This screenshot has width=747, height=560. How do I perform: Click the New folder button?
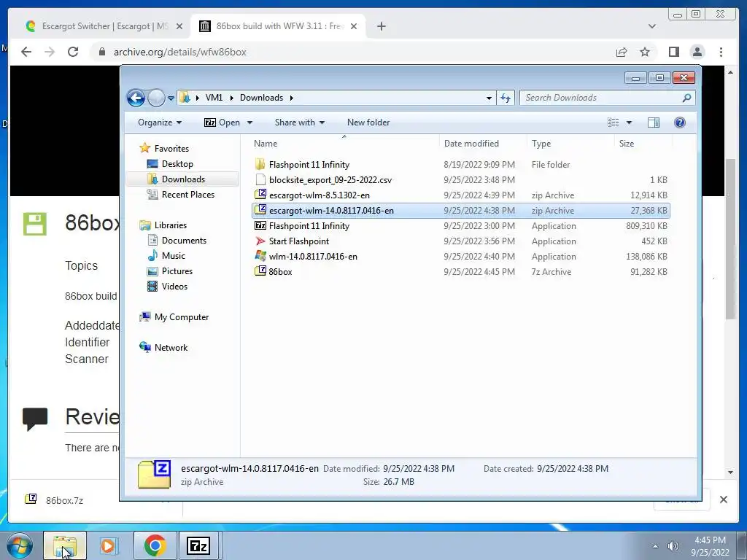point(368,122)
